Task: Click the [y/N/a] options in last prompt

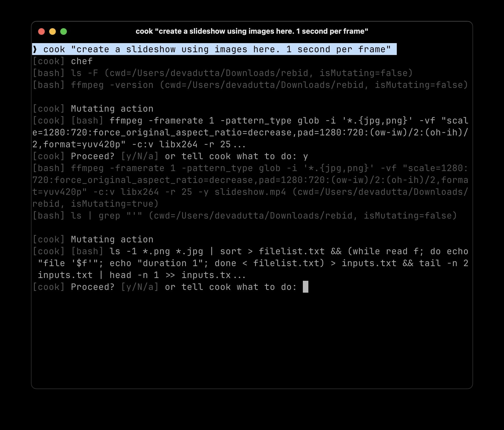Action: tap(140, 287)
